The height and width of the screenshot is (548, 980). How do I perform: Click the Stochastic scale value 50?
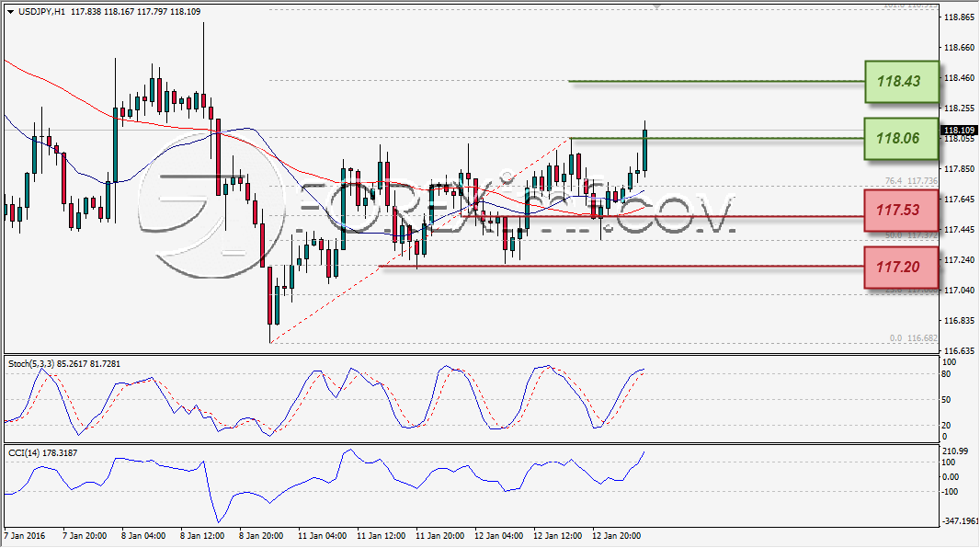946,400
